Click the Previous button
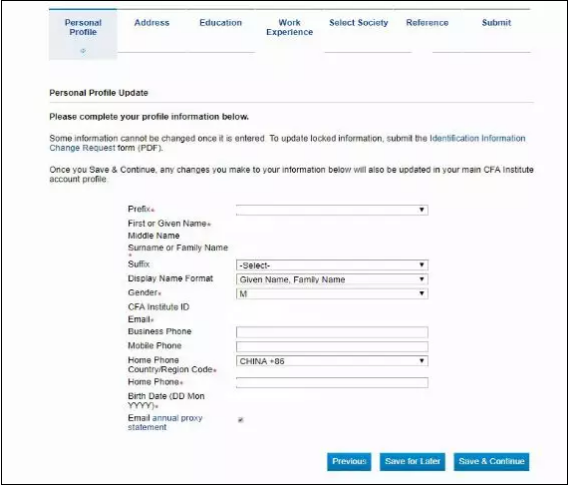The width and height of the screenshot is (568, 486). click(349, 462)
